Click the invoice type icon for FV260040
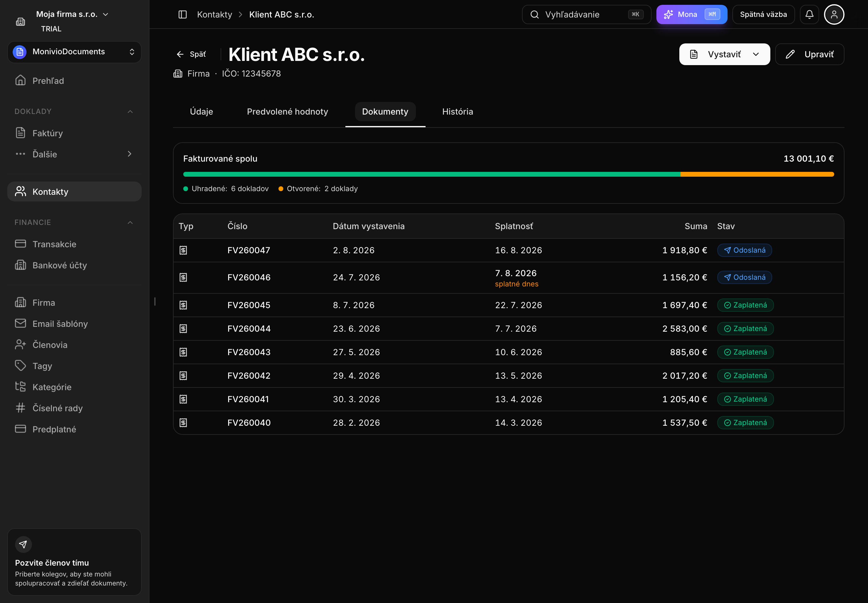The width and height of the screenshot is (868, 603). click(183, 423)
